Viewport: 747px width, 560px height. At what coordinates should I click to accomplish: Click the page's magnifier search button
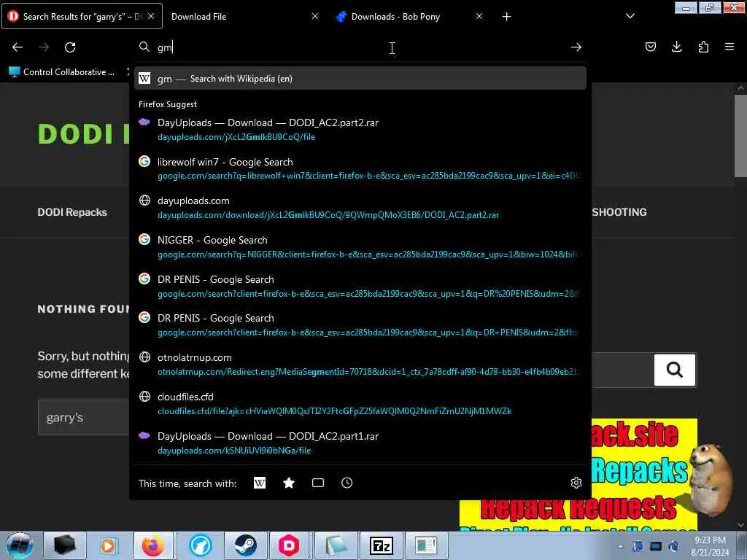(675, 370)
